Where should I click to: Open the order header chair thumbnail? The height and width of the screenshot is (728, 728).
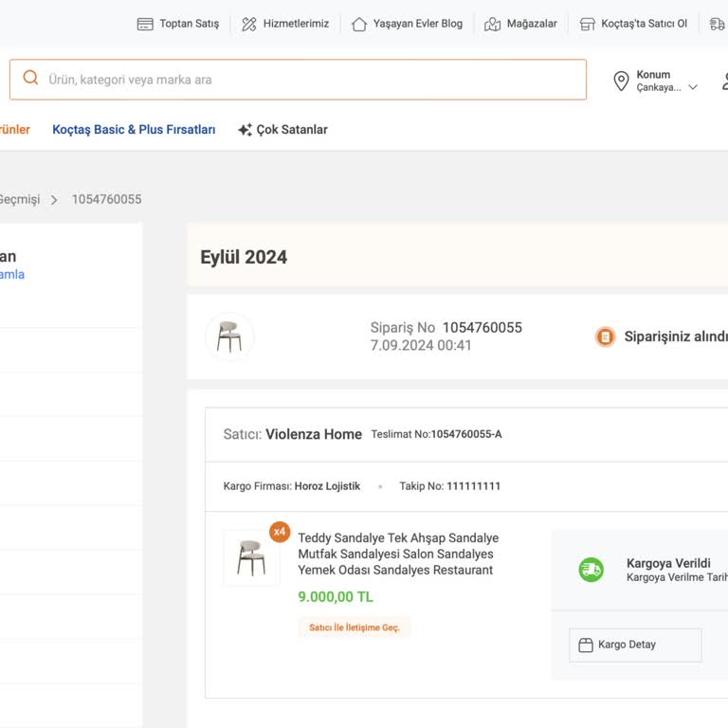coord(229,337)
